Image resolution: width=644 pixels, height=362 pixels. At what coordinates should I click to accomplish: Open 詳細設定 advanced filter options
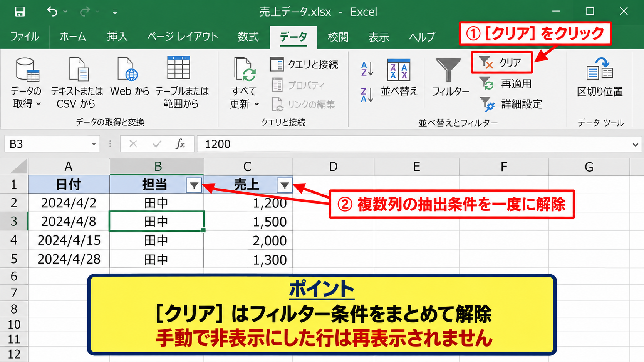pos(511,104)
